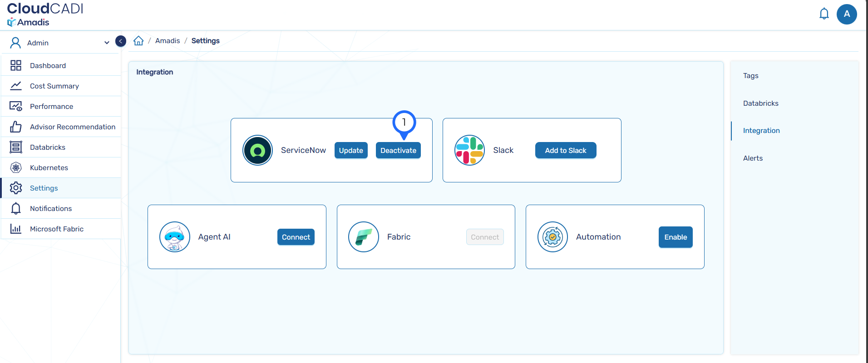
Task: Enable the Automation integration
Action: point(676,237)
